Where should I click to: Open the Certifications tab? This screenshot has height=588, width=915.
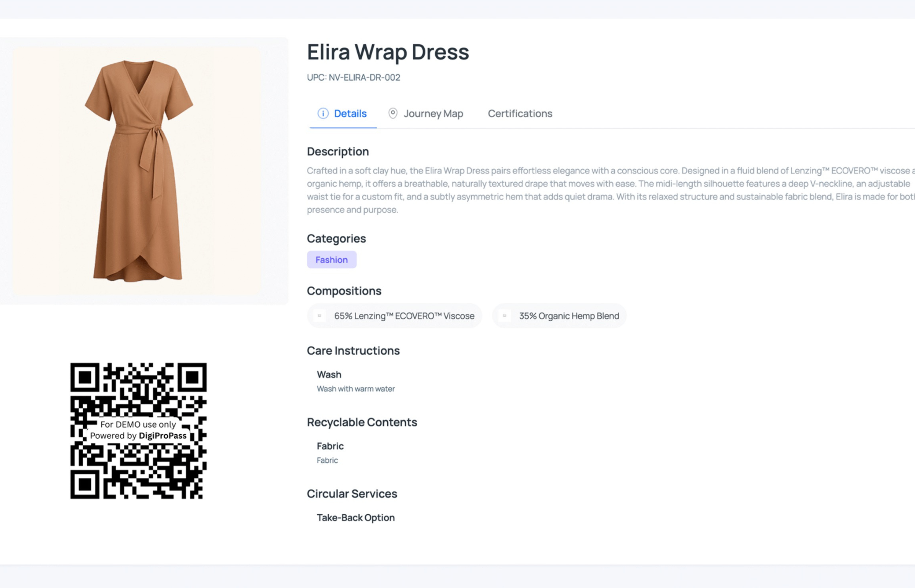[520, 113]
